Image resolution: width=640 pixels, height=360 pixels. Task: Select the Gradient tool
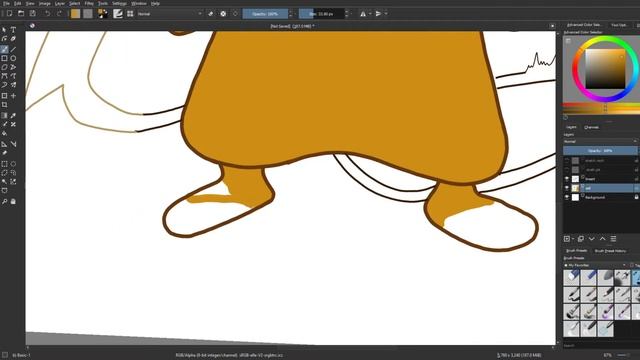point(4,116)
